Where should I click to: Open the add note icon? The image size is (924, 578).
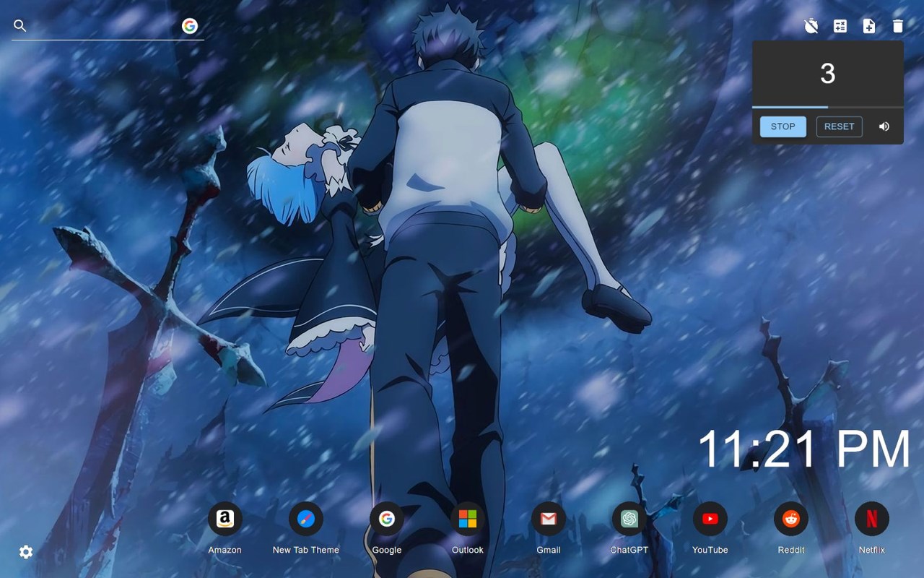coord(869,26)
